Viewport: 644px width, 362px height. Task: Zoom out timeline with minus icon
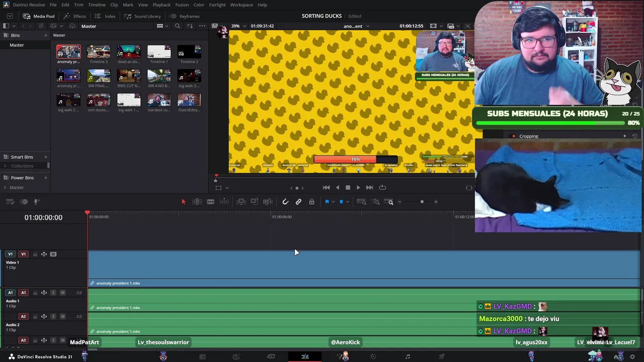[399, 202]
